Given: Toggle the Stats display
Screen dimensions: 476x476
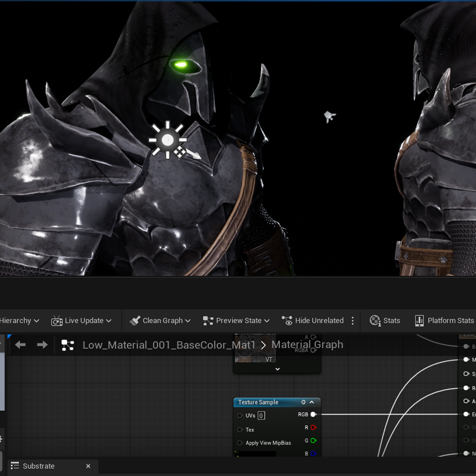Looking at the screenshot, I should [385, 321].
